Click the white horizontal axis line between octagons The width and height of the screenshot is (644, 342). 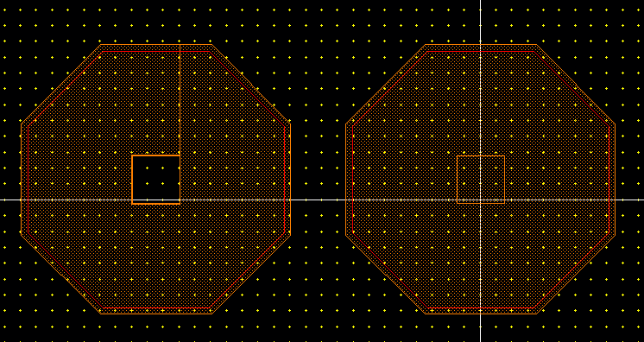(318, 199)
